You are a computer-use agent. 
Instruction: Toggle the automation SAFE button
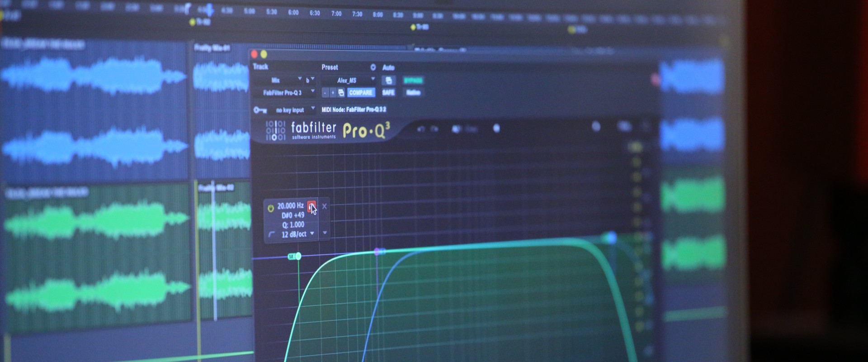point(388,93)
